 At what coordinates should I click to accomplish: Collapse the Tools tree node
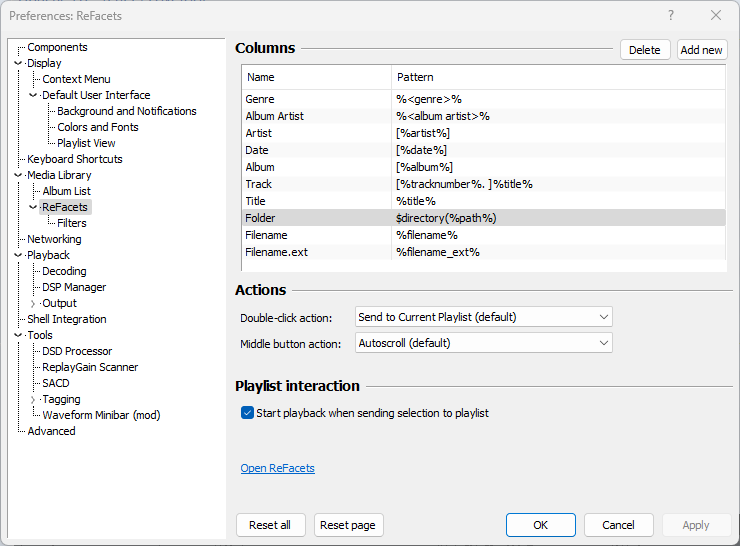[x=18, y=335]
